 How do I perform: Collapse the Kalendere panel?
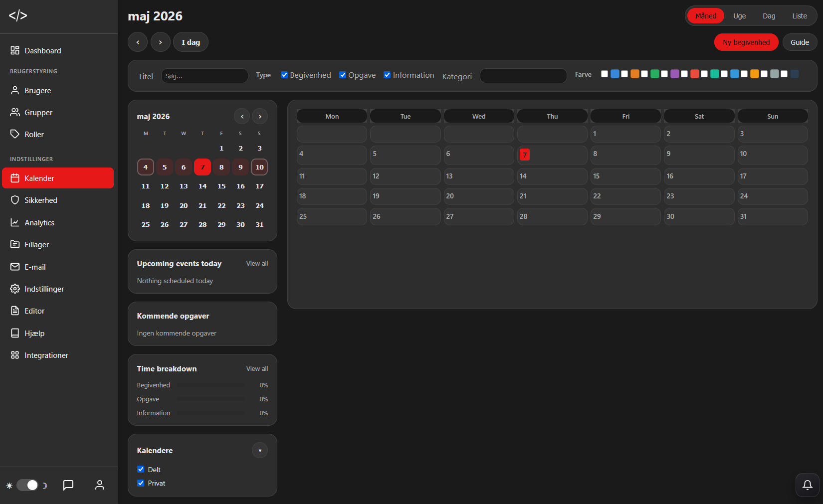(260, 450)
